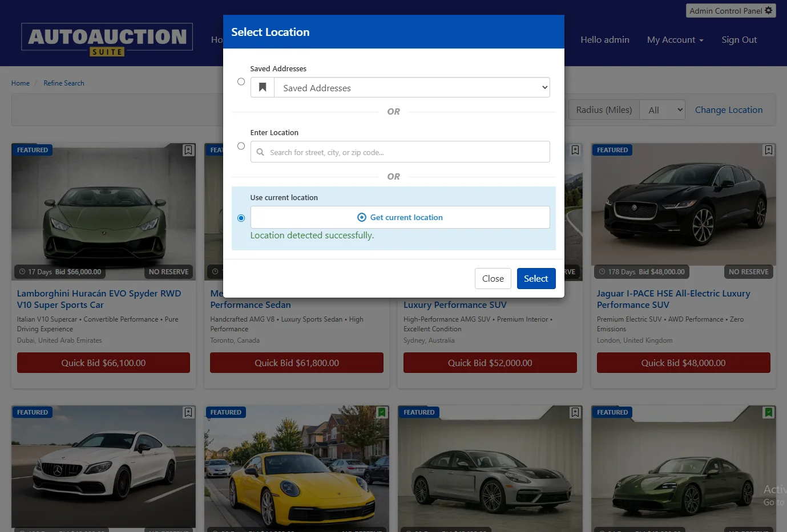This screenshot has width=787, height=532.
Task: Open the black Jaguar I-PACE photo
Action: (x=684, y=205)
